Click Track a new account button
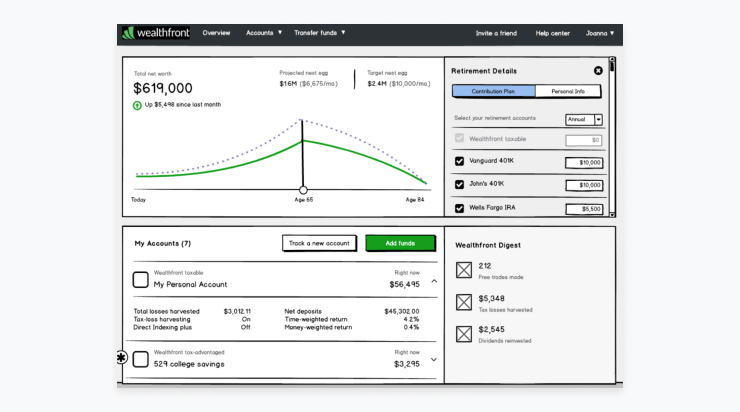This screenshot has height=412, width=740. (320, 244)
